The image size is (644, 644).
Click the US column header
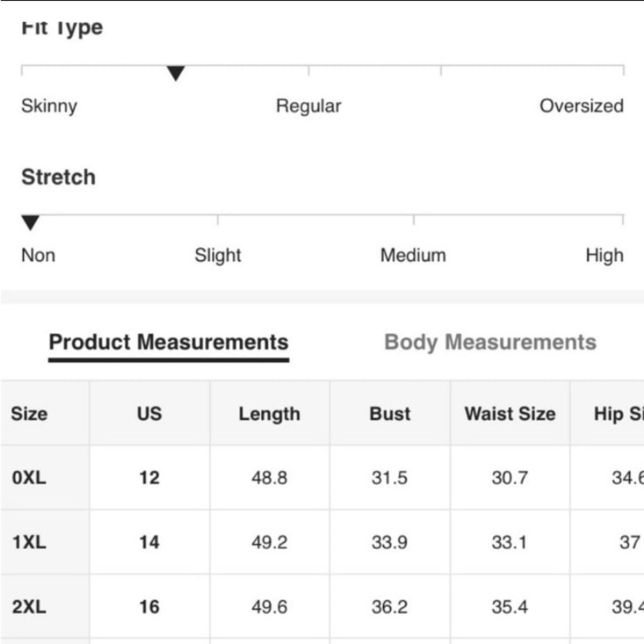tap(149, 413)
